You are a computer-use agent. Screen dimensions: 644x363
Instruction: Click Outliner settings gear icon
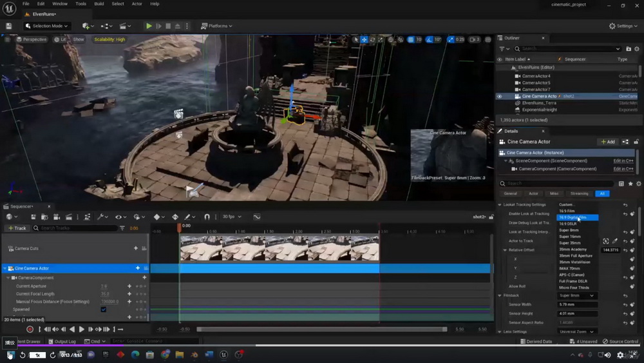click(637, 48)
